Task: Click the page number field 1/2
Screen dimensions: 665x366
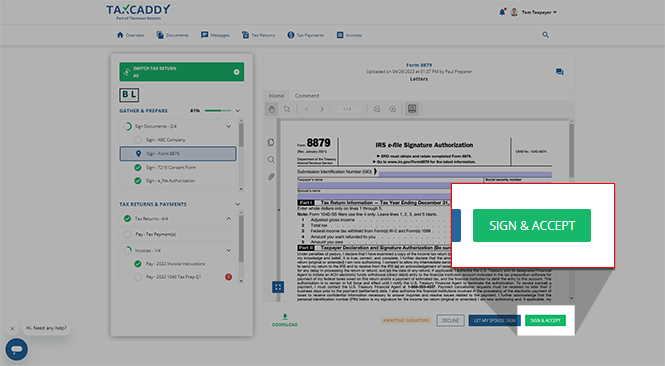Action: coord(347,109)
